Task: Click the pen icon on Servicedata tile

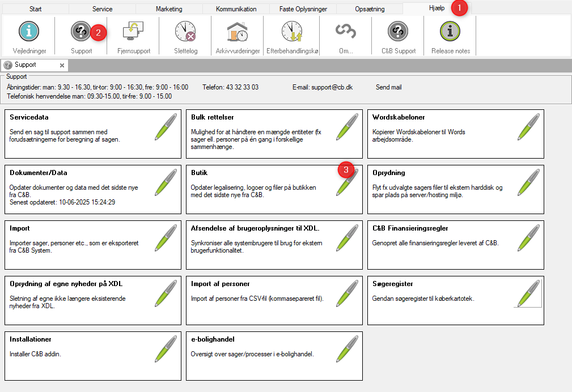Action: click(x=166, y=127)
